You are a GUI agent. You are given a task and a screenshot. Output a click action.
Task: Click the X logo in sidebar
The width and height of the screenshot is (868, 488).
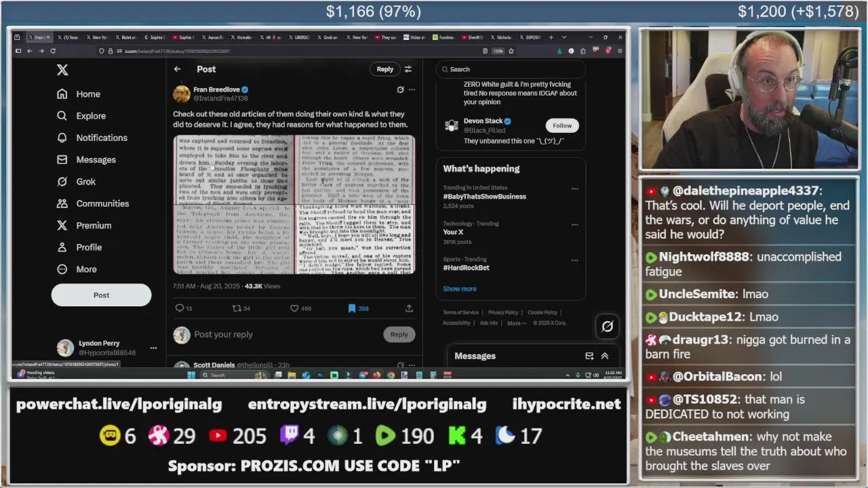tap(62, 70)
